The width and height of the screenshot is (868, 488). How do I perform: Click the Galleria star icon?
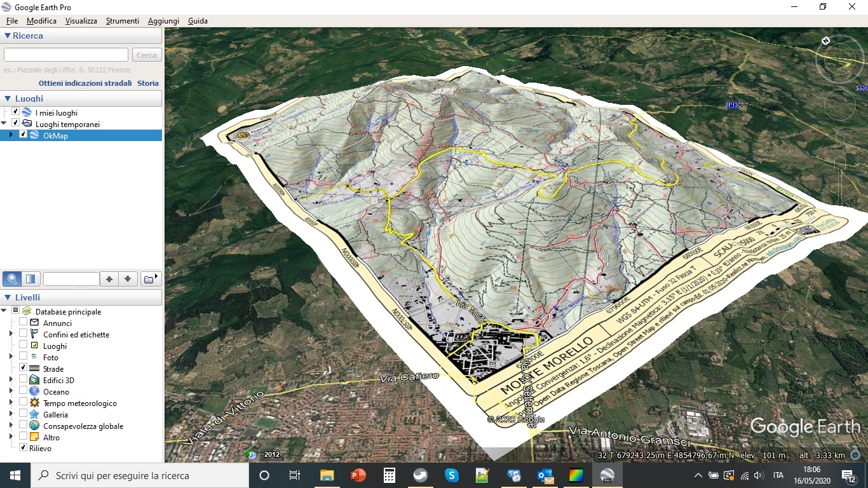click(x=34, y=414)
